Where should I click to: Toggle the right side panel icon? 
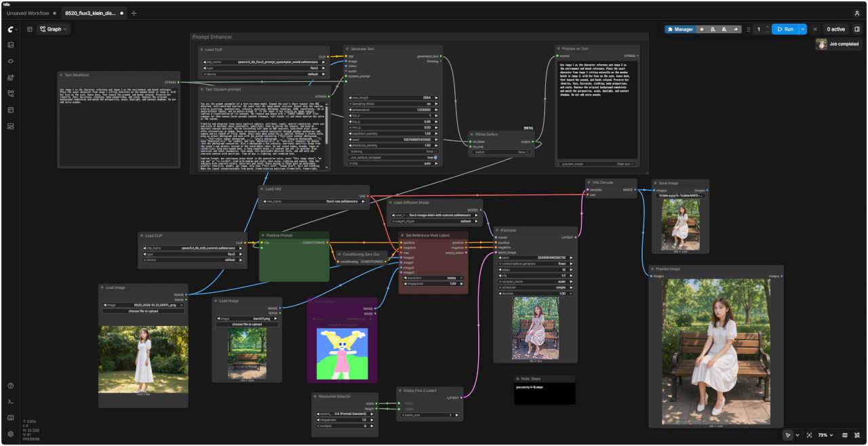(x=857, y=29)
